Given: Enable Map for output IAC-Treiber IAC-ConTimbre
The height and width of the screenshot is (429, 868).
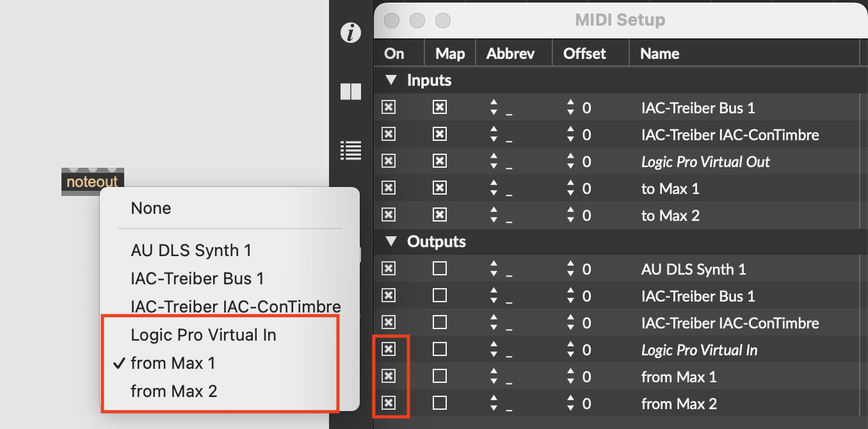Looking at the screenshot, I should pos(439,323).
